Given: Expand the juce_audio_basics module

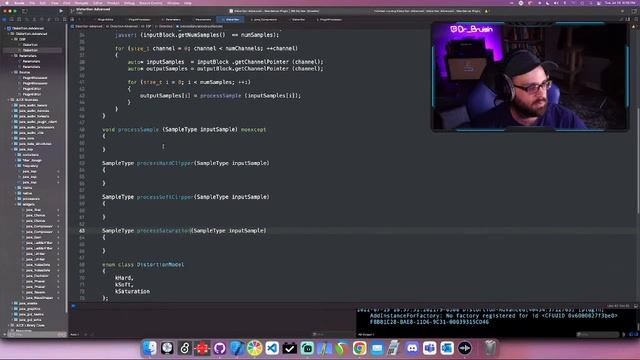Looking at the screenshot, I should point(12,105).
